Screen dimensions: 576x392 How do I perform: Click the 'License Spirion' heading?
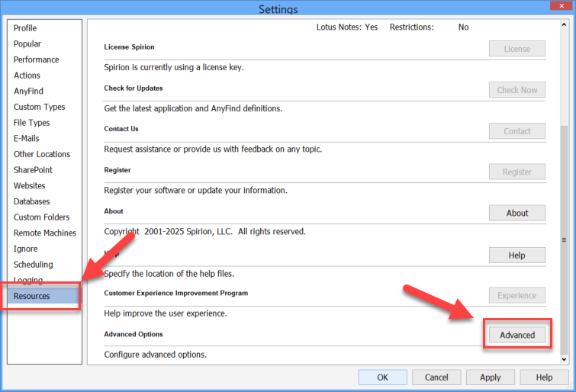click(x=129, y=47)
